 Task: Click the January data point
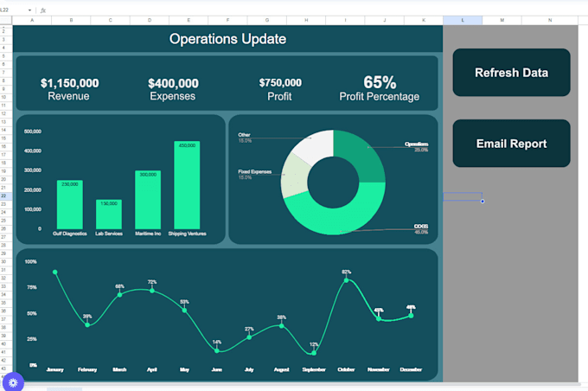click(x=55, y=272)
